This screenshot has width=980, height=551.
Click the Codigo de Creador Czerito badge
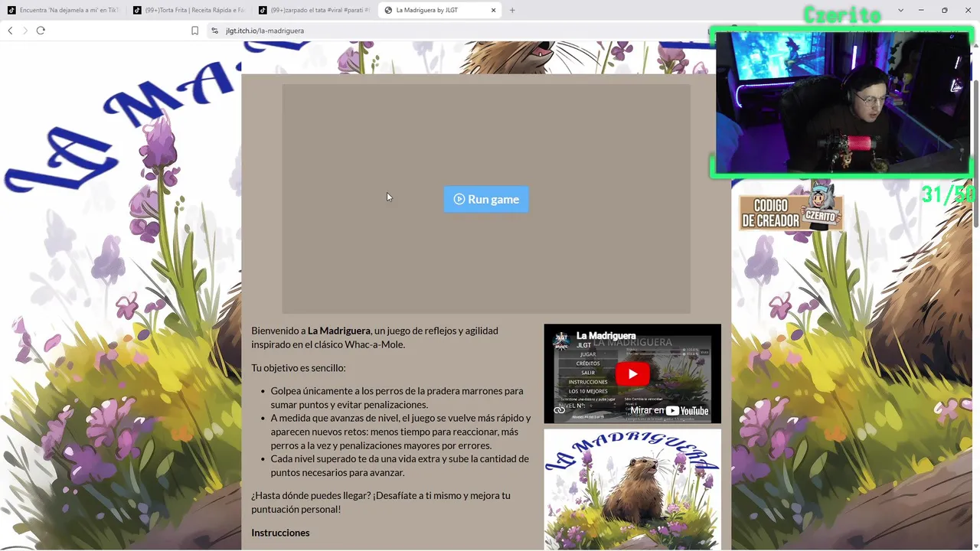click(x=791, y=210)
